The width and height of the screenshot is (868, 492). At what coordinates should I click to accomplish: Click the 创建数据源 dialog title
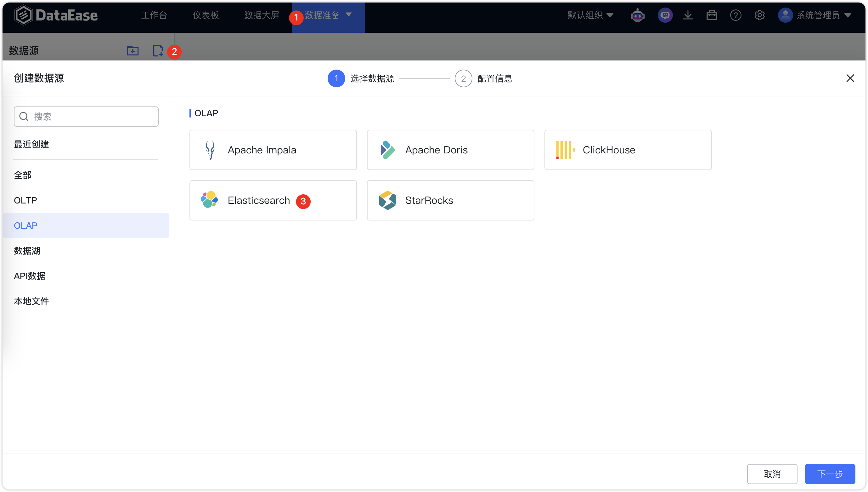click(x=39, y=78)
